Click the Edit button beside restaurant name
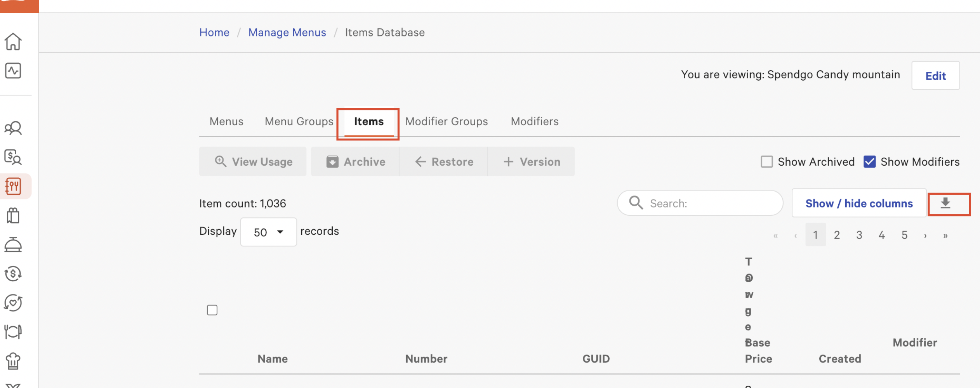 coord(935,76)
